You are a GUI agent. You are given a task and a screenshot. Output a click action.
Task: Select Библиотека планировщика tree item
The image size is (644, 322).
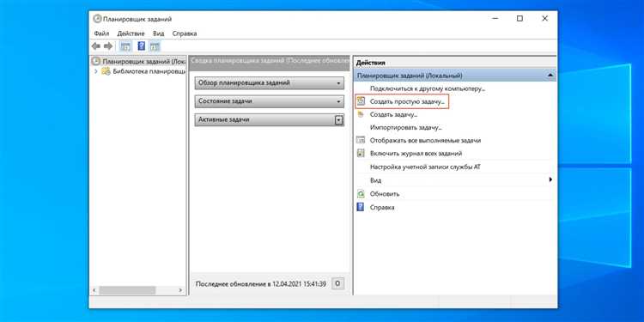pos(149,71)
